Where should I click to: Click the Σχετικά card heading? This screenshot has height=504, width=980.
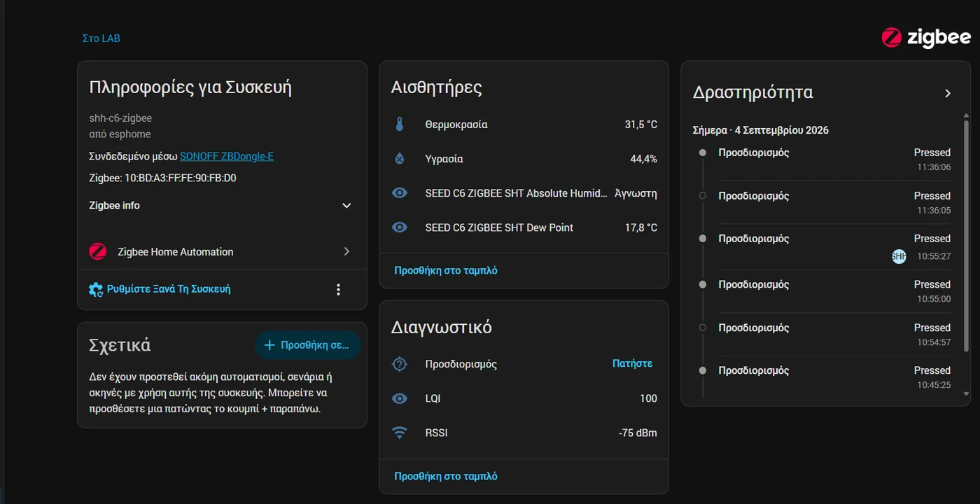point(120,345)
